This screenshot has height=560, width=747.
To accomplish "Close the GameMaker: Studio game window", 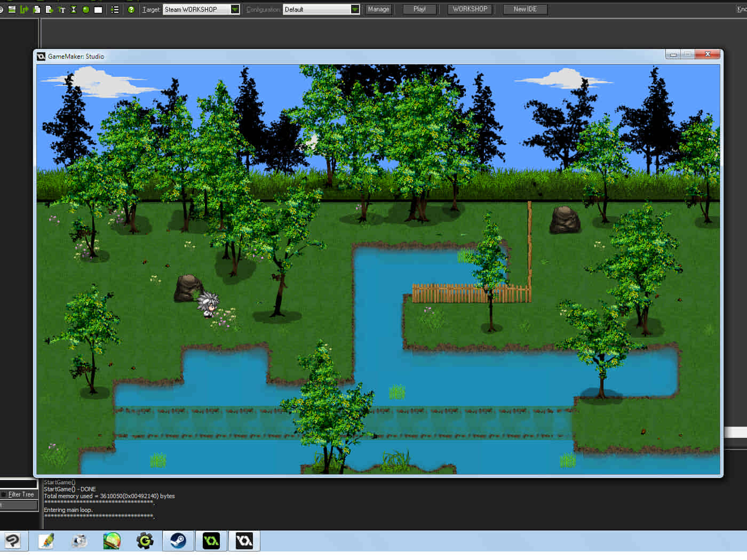I will pos(708,54).
